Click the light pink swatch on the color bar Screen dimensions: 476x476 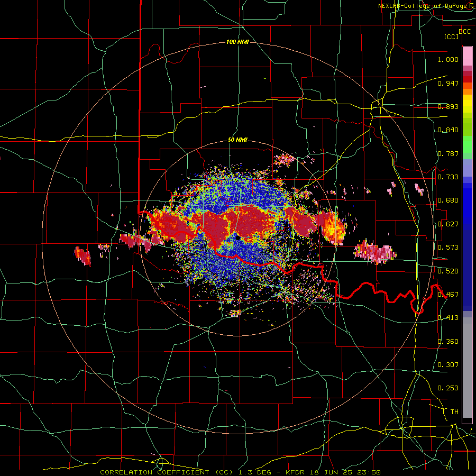click(x=467, y=57)
